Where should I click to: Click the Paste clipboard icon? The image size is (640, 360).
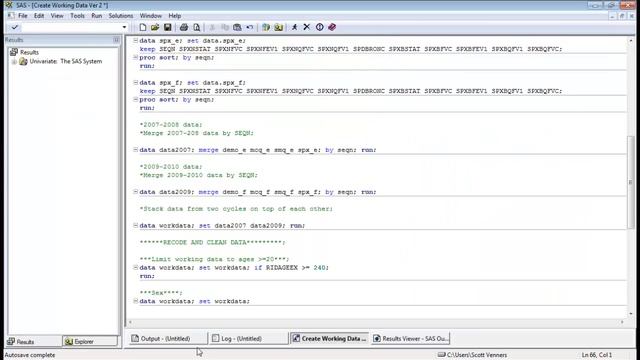237,27
